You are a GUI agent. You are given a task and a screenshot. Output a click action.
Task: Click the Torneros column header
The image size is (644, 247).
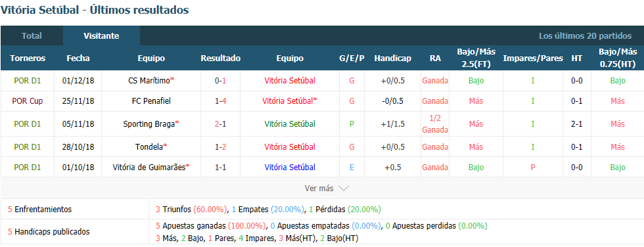[28, 58]
